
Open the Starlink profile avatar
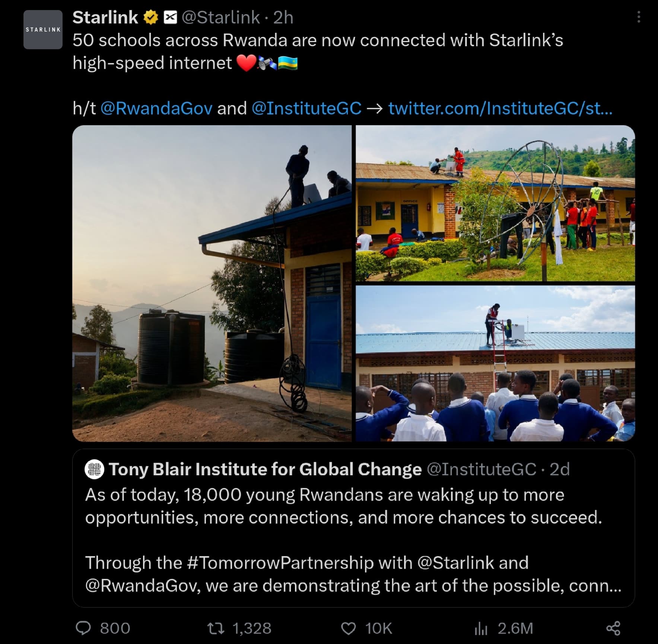pyautogui.click(x=43, y=30)
